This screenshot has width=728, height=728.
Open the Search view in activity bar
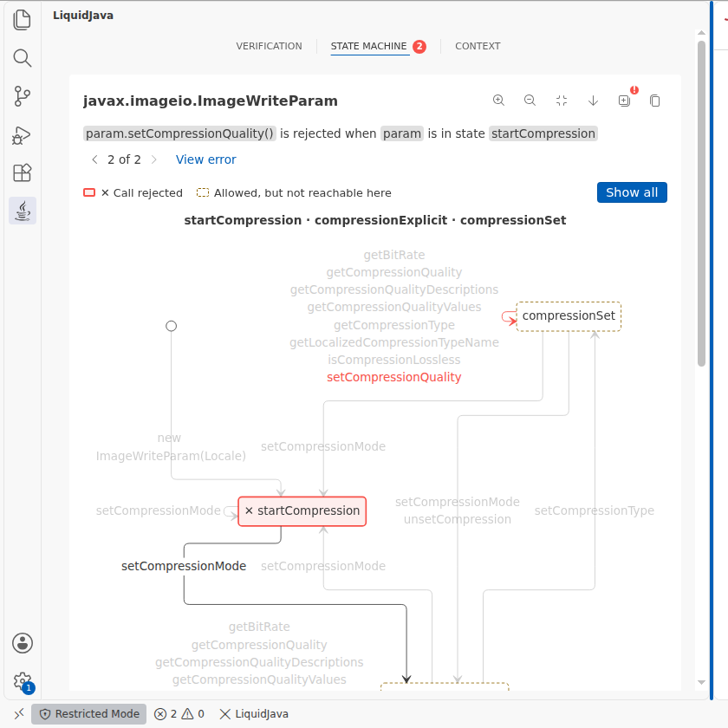click(22, 58)
